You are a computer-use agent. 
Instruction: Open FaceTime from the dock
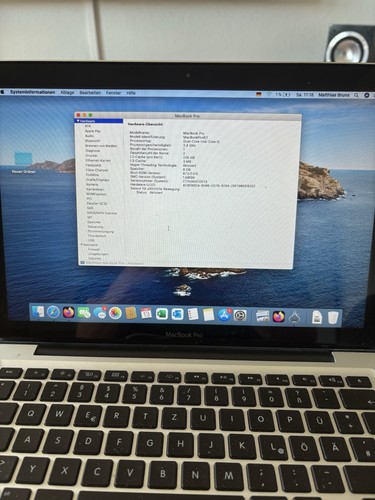(x=84, y=313)
